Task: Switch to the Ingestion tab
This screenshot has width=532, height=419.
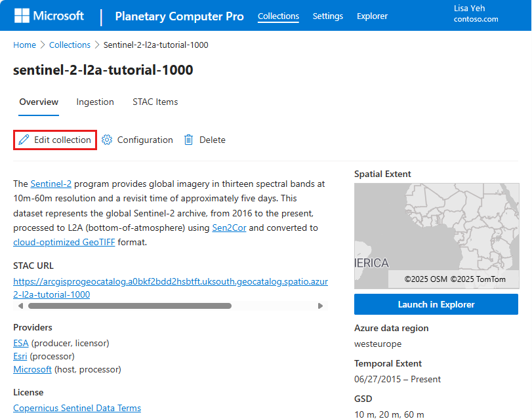Action: (95, 102)
